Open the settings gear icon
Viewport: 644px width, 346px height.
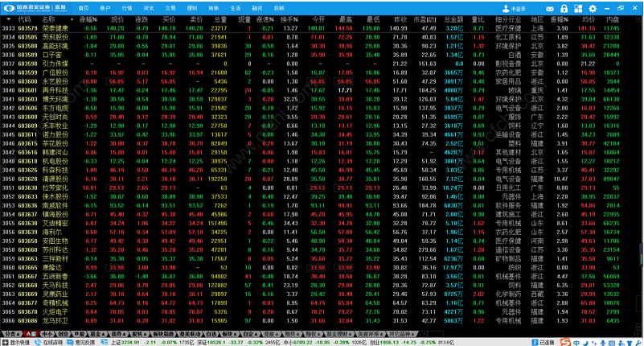point(593,9)
